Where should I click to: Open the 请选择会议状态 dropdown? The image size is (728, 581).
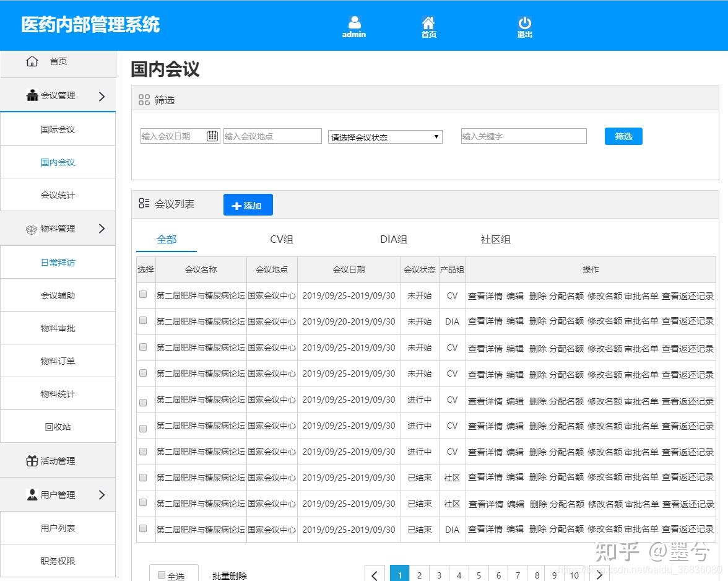point(385,136)
